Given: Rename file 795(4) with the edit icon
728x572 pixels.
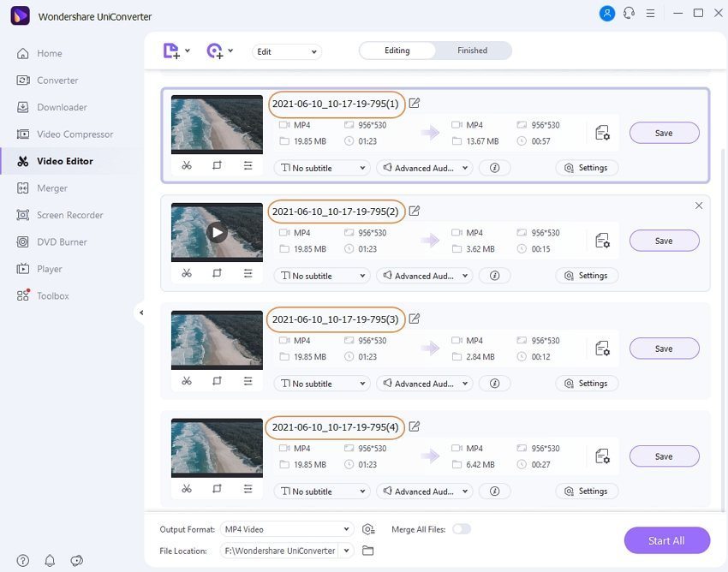Looking at the screenshot, I should pyautogui.click(x=415, y=426).
